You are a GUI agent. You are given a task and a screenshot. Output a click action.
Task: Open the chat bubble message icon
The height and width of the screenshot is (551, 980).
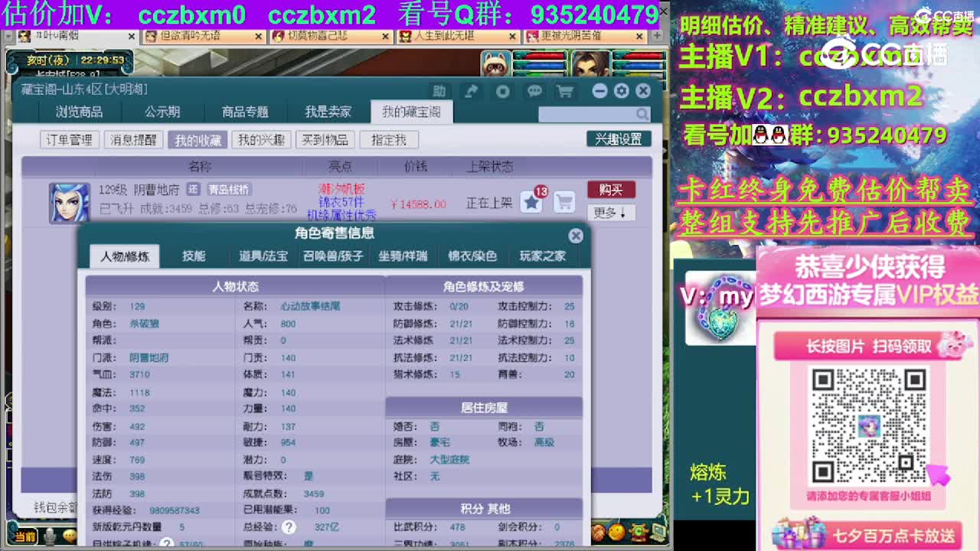pyautogui.click(x=534, y=91)
